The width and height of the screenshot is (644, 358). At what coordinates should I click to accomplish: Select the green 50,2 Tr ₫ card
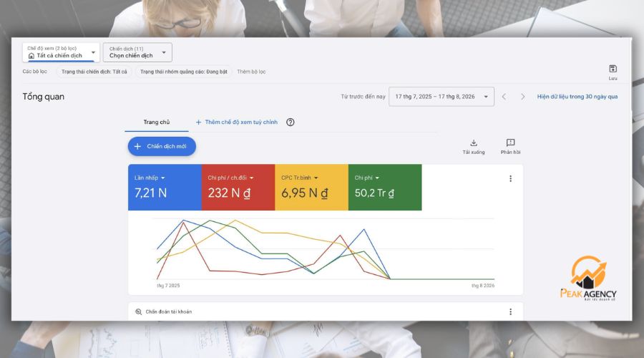coord(385,188)
